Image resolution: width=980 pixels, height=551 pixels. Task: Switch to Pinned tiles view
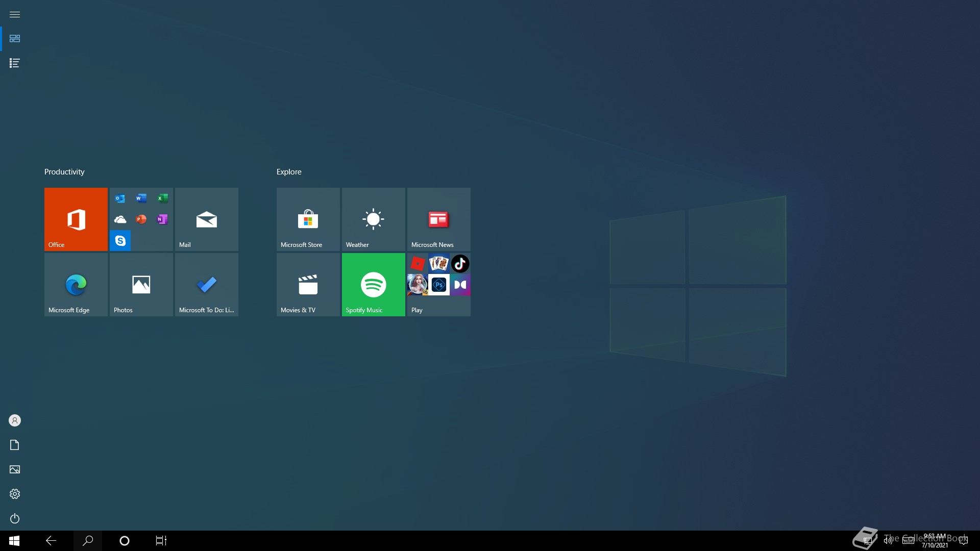tap(15, 39)
